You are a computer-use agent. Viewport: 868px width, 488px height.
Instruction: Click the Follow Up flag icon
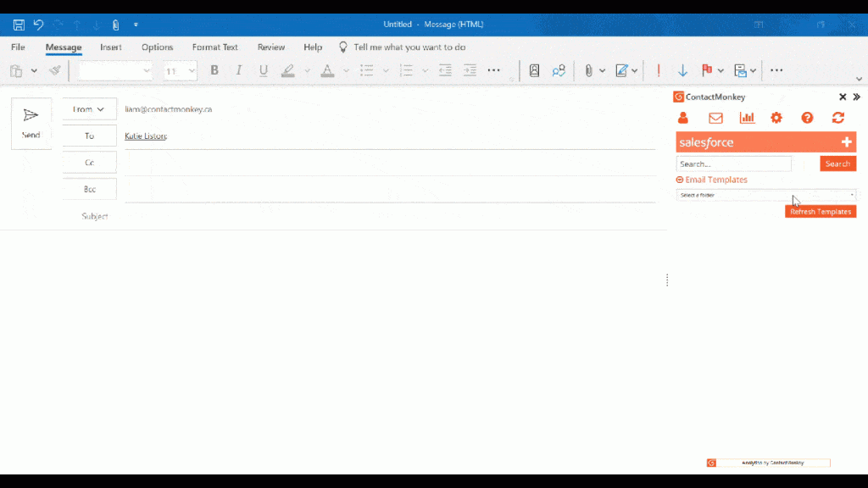(x=707, y=70)
